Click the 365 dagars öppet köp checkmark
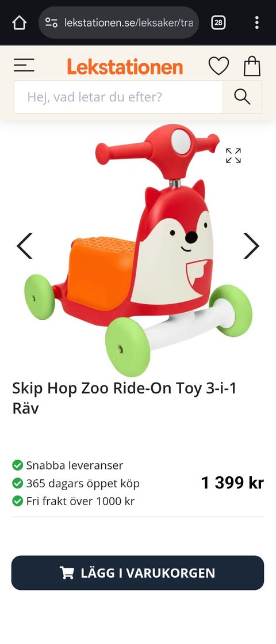The image size is (276, 644). [x=18, y=483]
